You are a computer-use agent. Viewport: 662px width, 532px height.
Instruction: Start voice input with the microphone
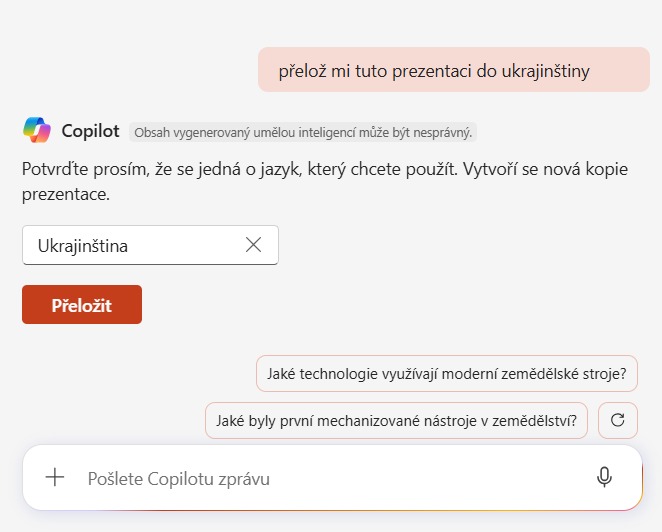pos(604,478)
